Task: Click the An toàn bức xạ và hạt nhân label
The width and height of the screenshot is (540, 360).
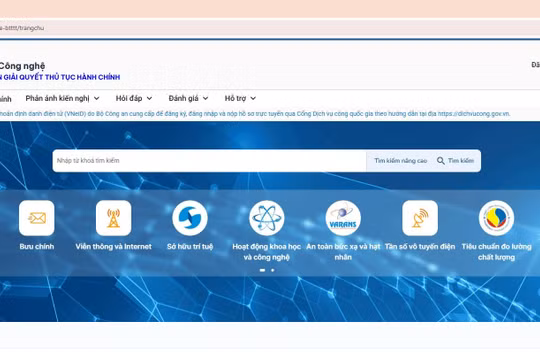Action: click(343, 252)
